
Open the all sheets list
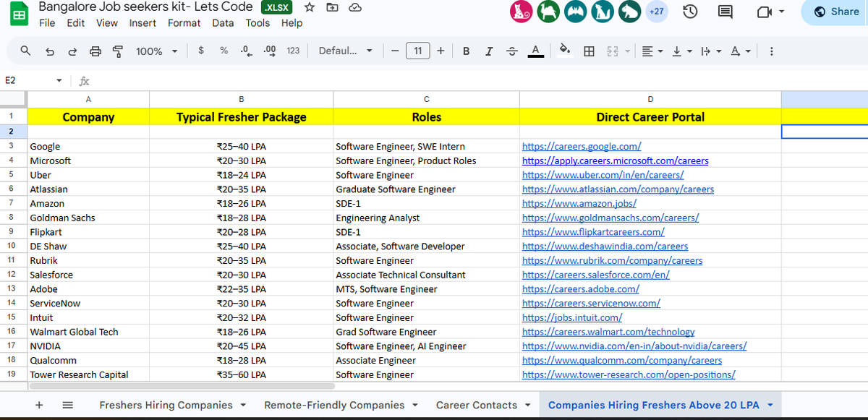[x=67, y=405]
